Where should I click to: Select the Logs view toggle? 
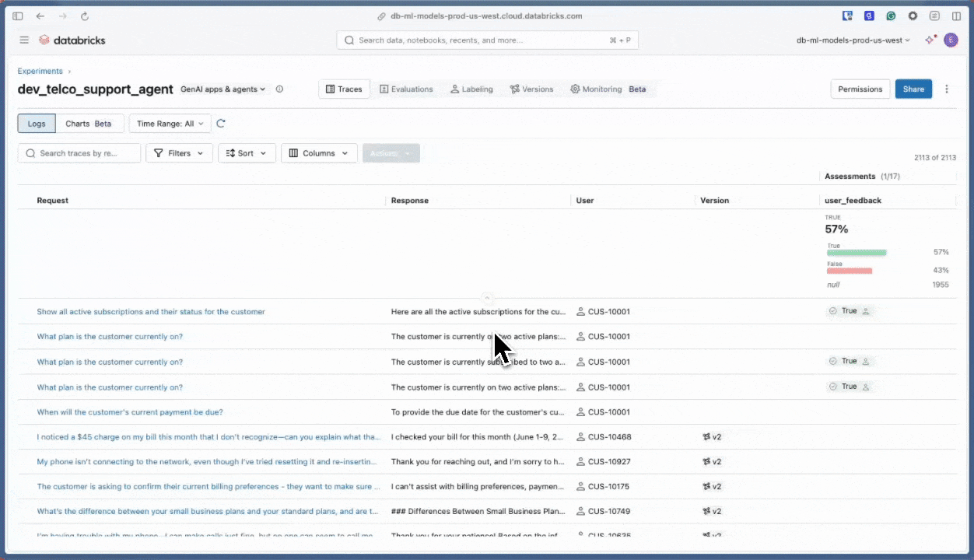point(37,124)
